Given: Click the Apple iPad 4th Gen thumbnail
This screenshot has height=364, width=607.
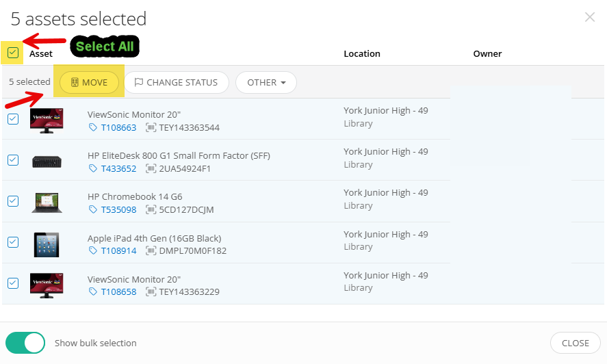Looking at the screenshot, I should 47,244.
